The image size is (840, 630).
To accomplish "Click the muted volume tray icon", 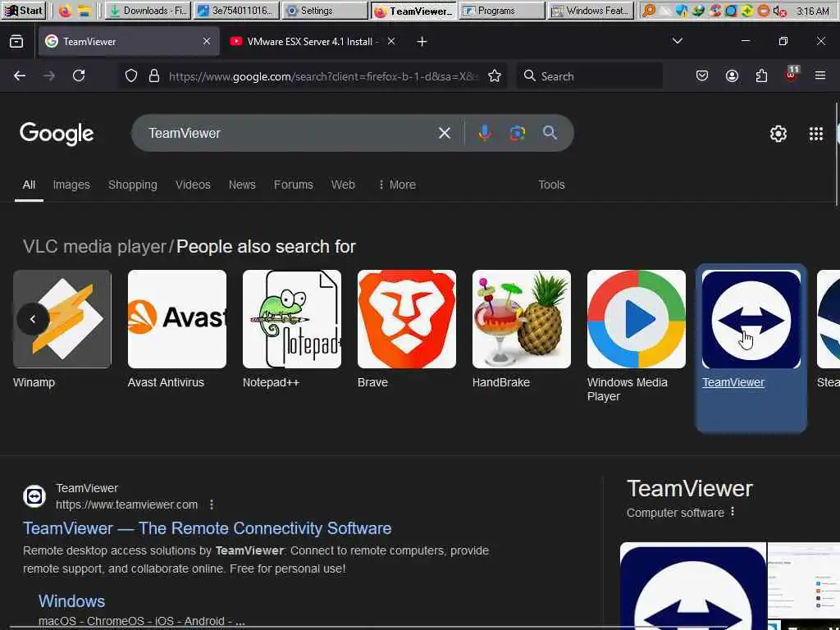I will [780, 11].
